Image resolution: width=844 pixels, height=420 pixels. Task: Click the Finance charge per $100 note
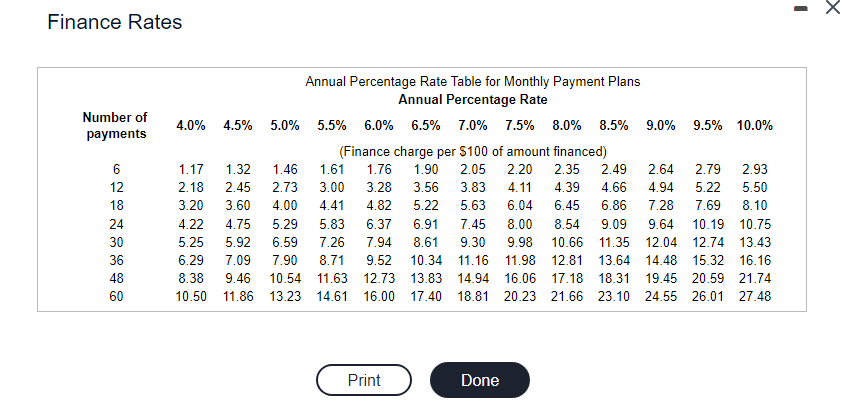(x=473, y=151)
